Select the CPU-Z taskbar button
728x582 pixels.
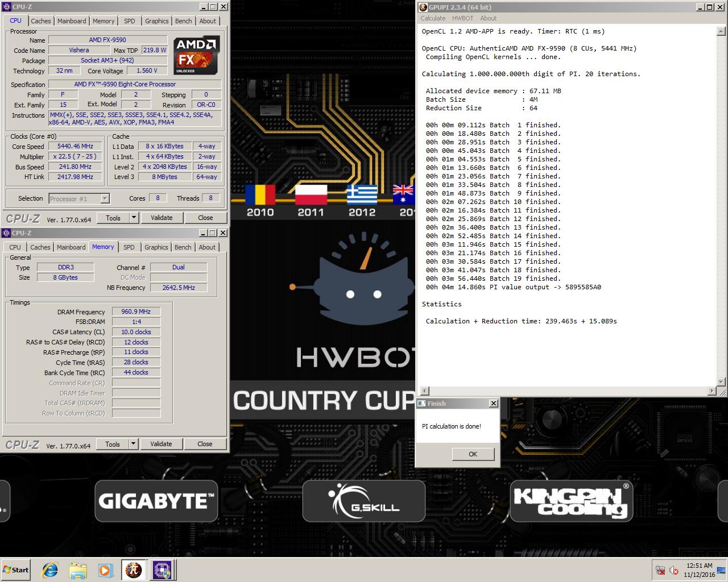coord(162,570)
